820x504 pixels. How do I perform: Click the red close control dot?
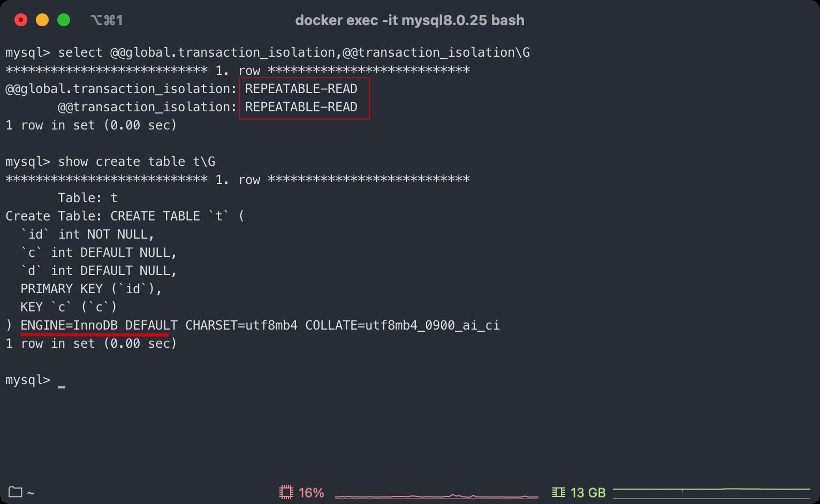tap(21, 19)
